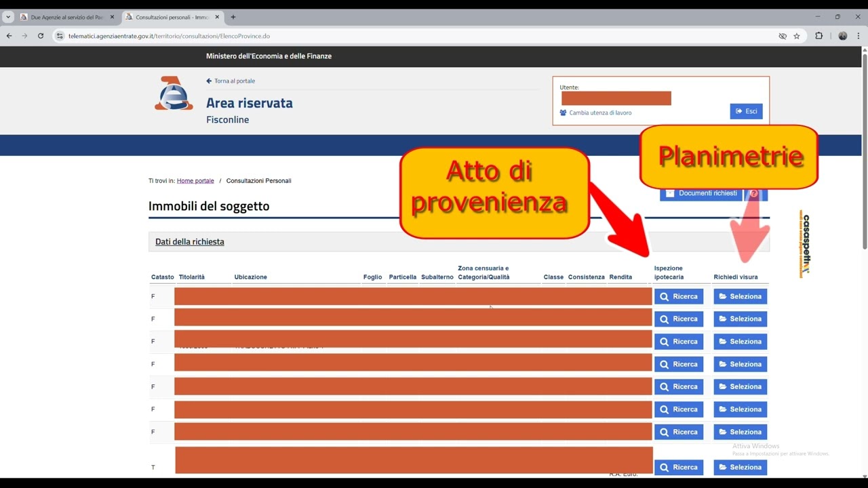Open the Home portale breadcrumb link
Image resolution: width=868 pixels, height=488 pixels.
[x=195, y=181]
